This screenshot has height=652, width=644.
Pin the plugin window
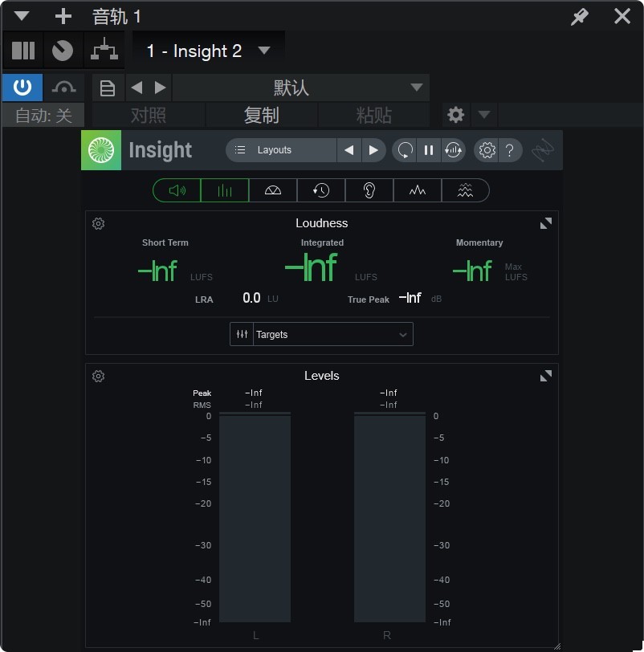579,16
